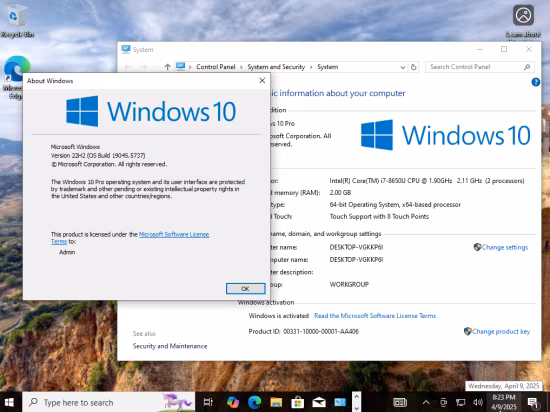
Task: Open the notification Action Center
Action: 533,403
